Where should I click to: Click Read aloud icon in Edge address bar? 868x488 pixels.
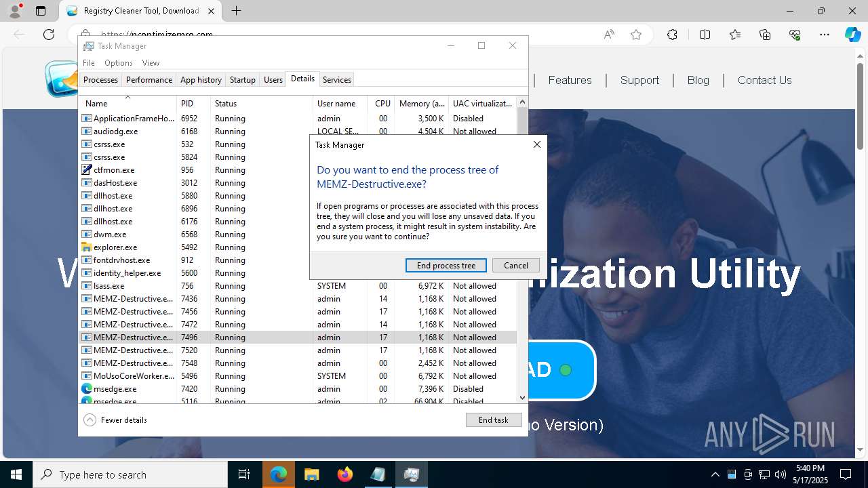(x=609, y=35)
